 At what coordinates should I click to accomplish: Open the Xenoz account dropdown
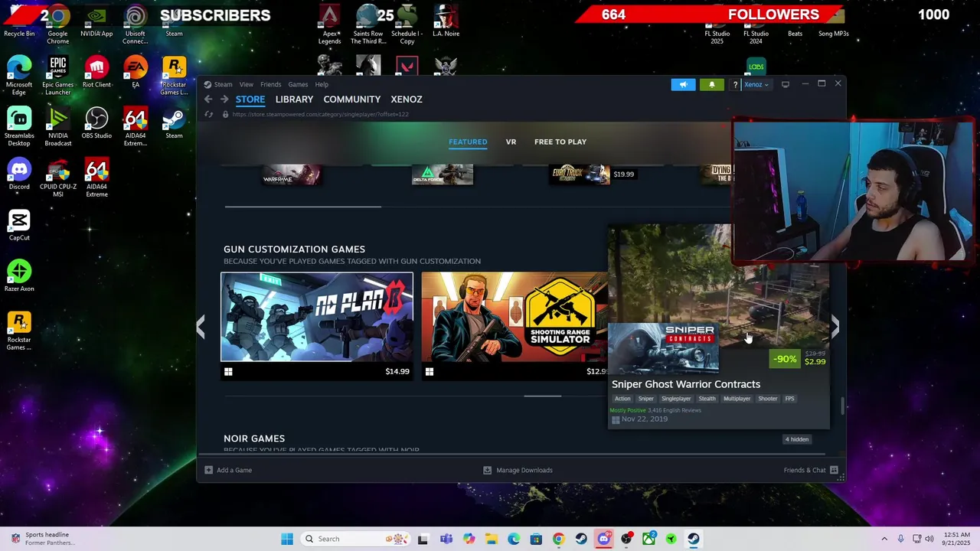(756, 85)
